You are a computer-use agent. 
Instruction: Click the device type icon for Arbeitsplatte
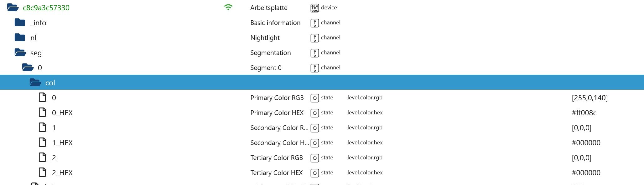point(314,8)
